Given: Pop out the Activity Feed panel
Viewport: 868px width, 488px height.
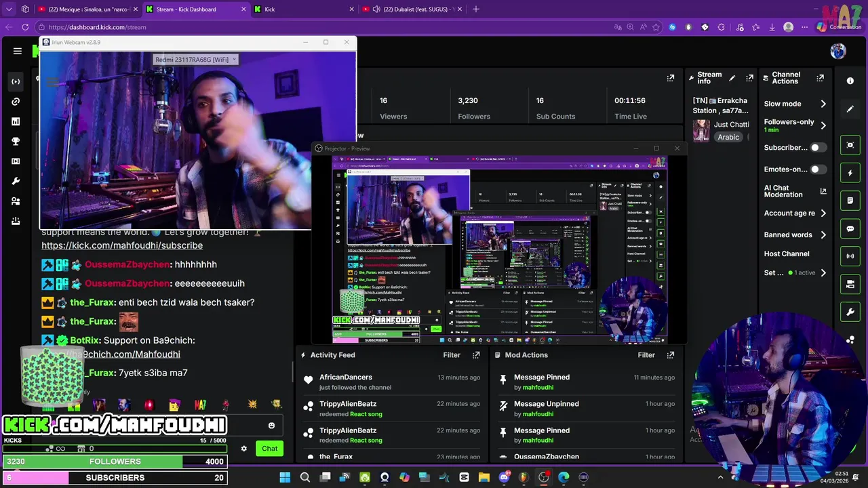Looking at the screenshot, I should tap(476, 355).
